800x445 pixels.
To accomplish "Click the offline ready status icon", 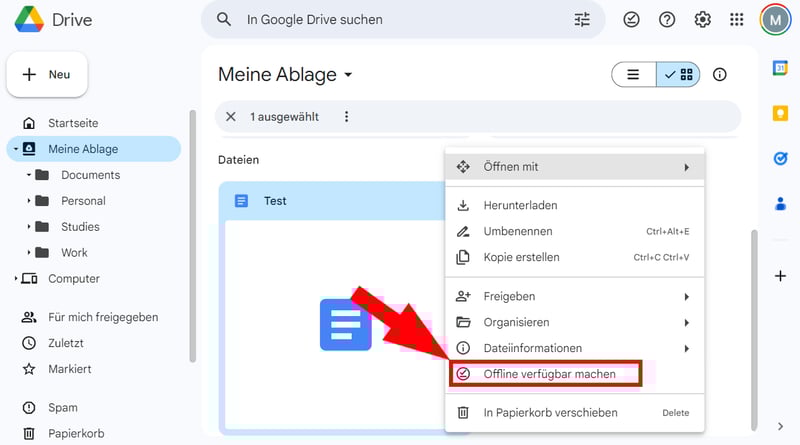I will coord(631,20).
